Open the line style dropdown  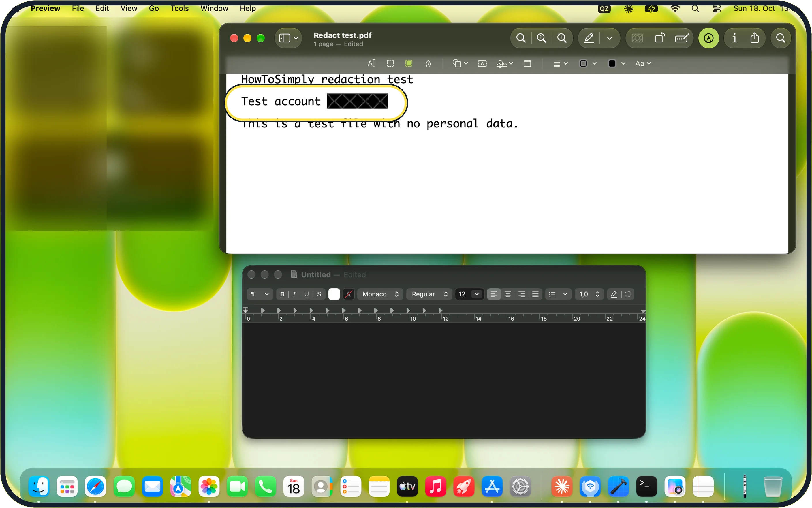[x=560, y=63]
